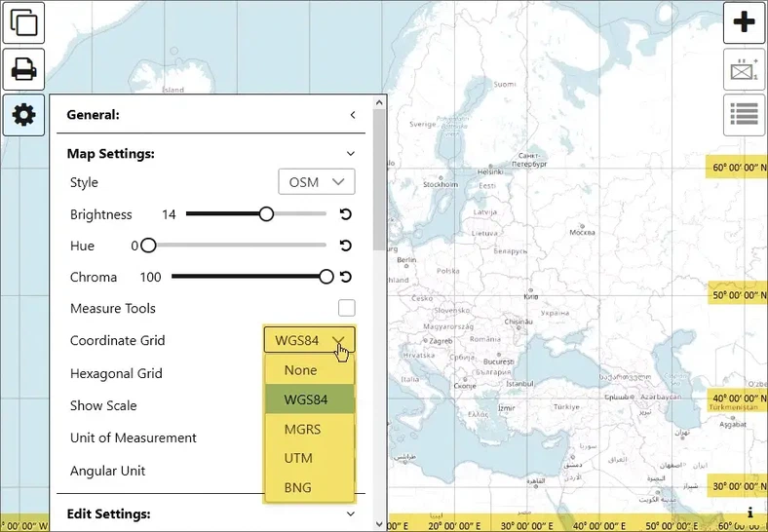Click the 50° 00' 00" N grid label
This screenshot has height=532, width=768.
click(x=738, y=294)
